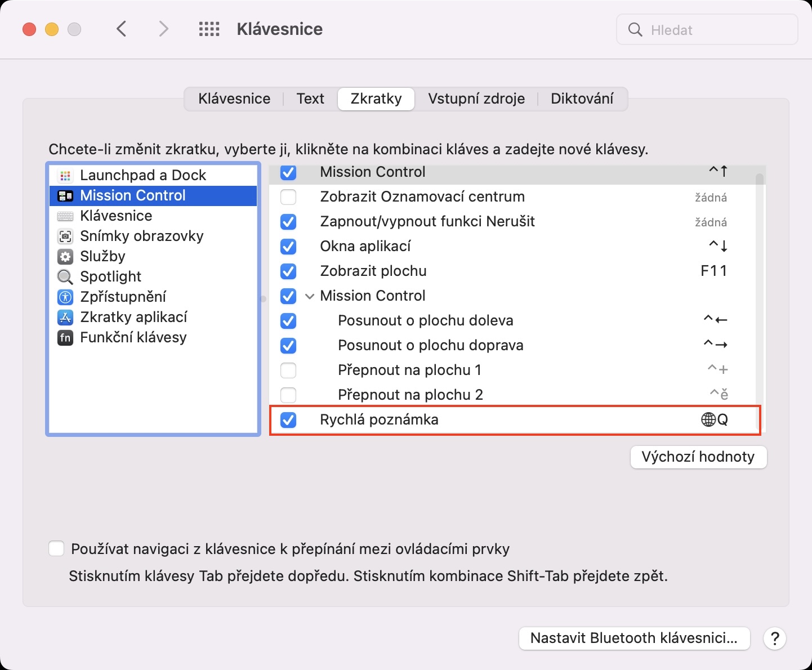Click the Snímky obrazovky screenshot icon

(65, 236)
